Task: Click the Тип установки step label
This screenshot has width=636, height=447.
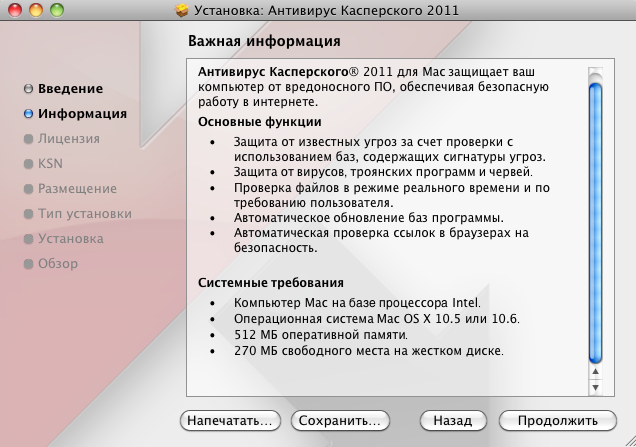Action: (x=85, y=214)
